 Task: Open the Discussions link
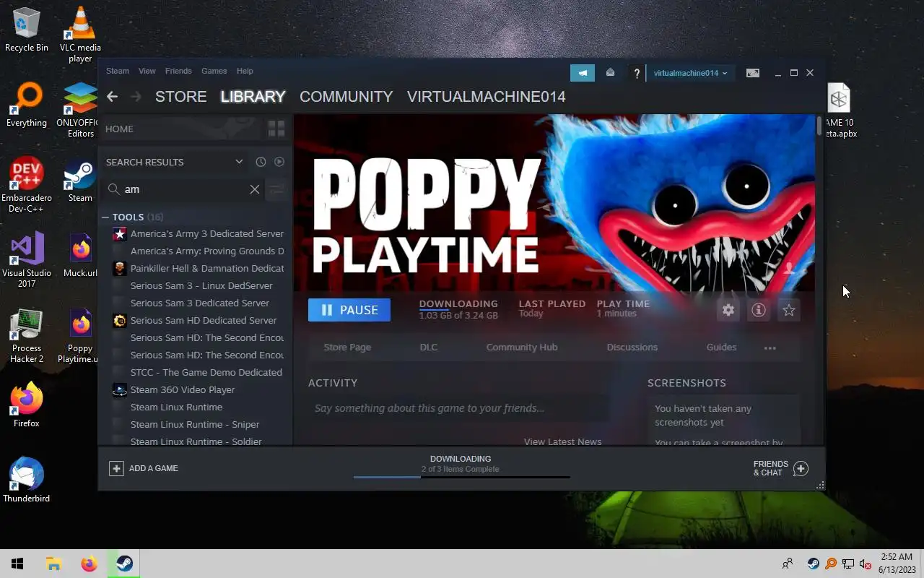point(632,348)
